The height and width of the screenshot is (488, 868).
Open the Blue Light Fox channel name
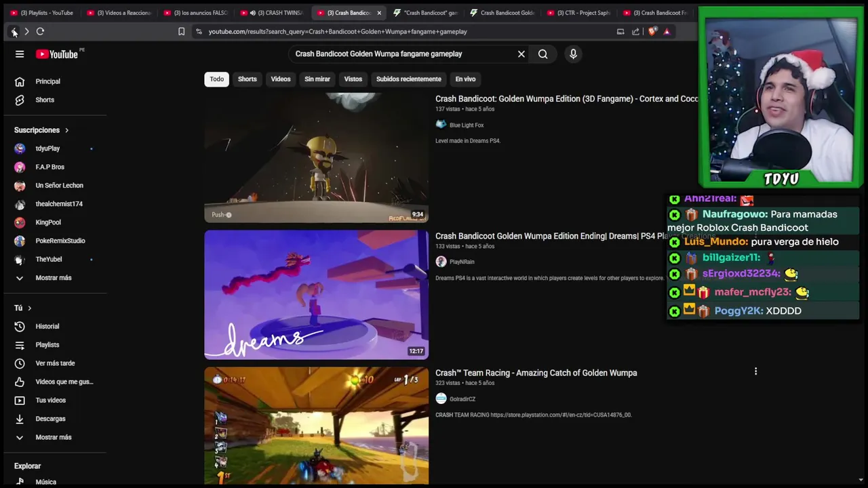click(467, 125)
